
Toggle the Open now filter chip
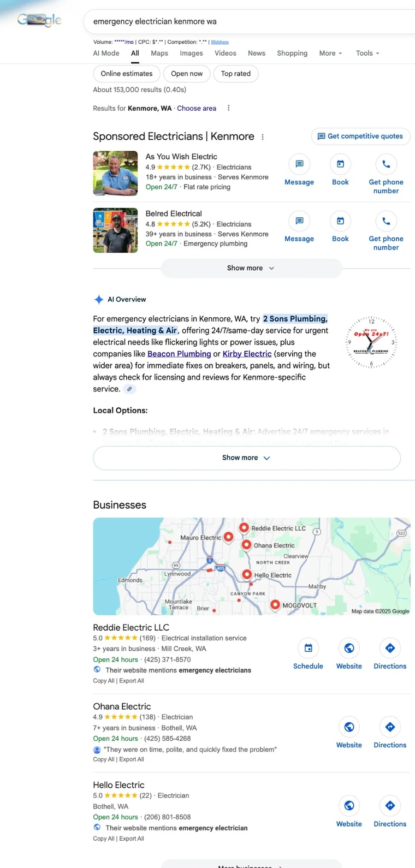coord(187,74)
